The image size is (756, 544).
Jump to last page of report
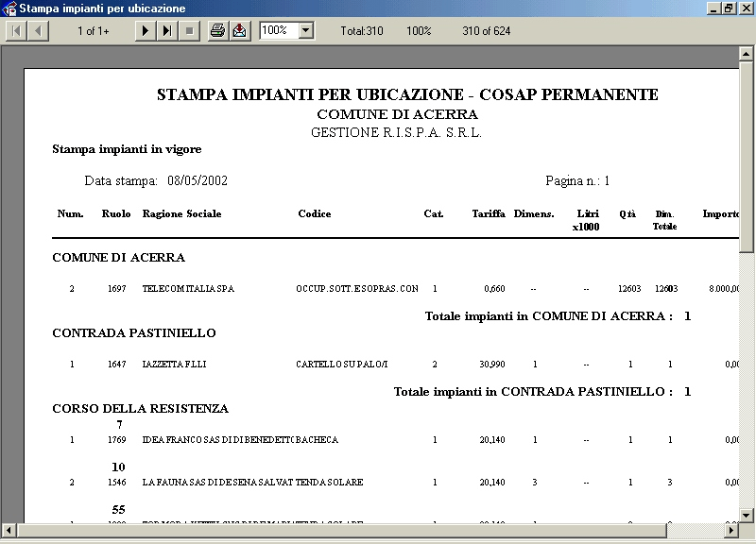(167, 31)
